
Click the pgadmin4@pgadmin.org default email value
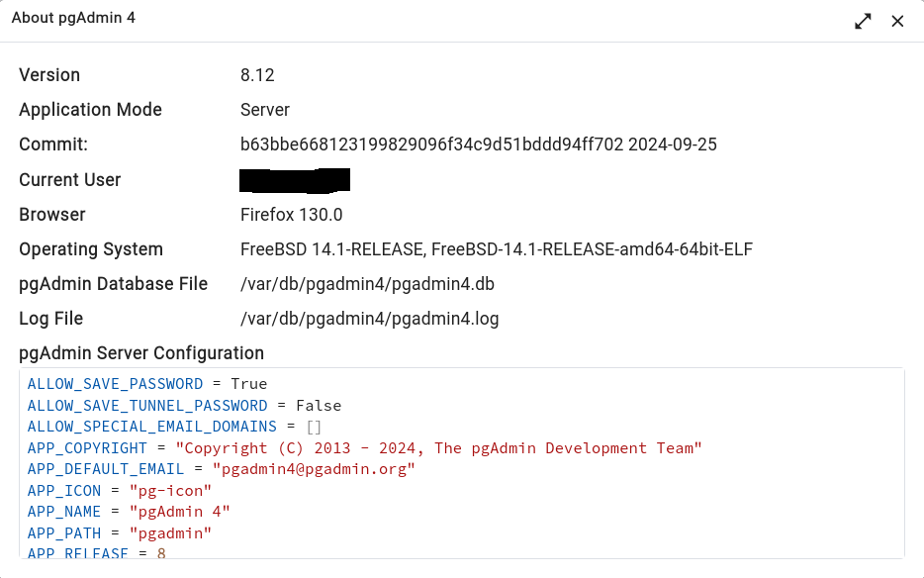click(304, 469)
